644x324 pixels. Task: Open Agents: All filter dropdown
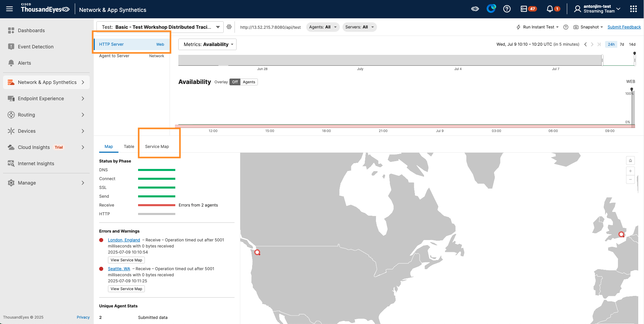pos(323,27)
